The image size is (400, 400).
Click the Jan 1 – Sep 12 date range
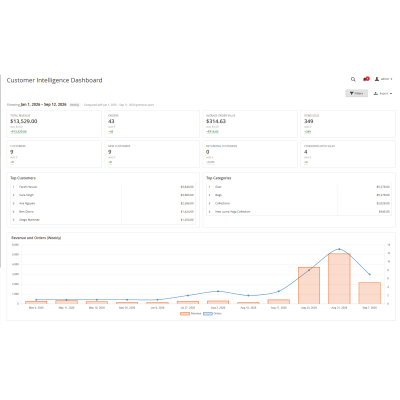43,105
